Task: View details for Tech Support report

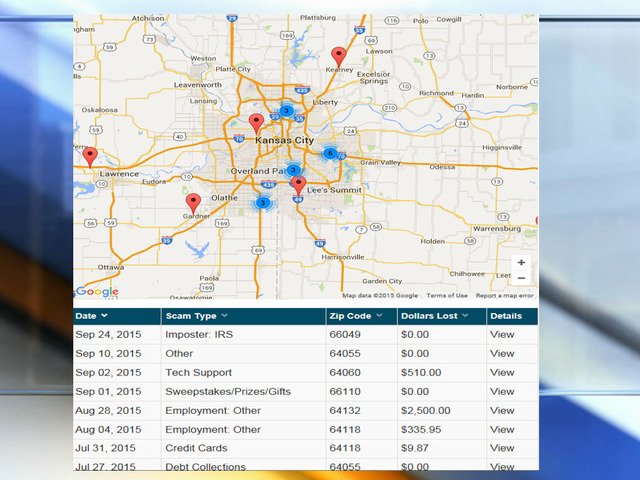Action: coord(502,373)
